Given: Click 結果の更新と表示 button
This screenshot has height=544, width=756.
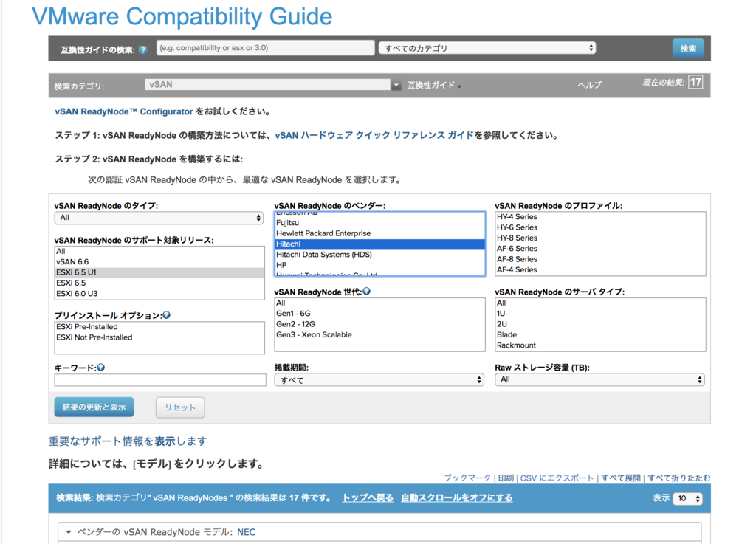Looking at the screenshot, I should pyautogui.click(x=94, y=407).
